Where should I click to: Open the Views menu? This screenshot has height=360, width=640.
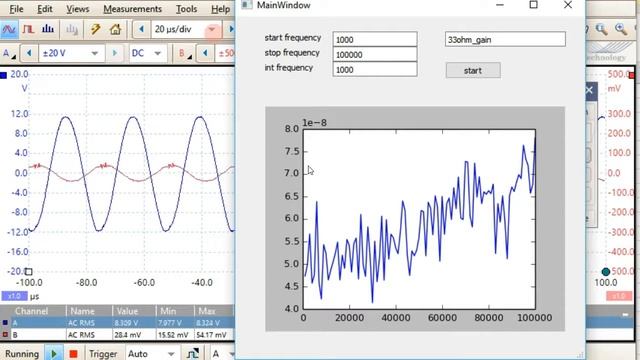[78, 9]
